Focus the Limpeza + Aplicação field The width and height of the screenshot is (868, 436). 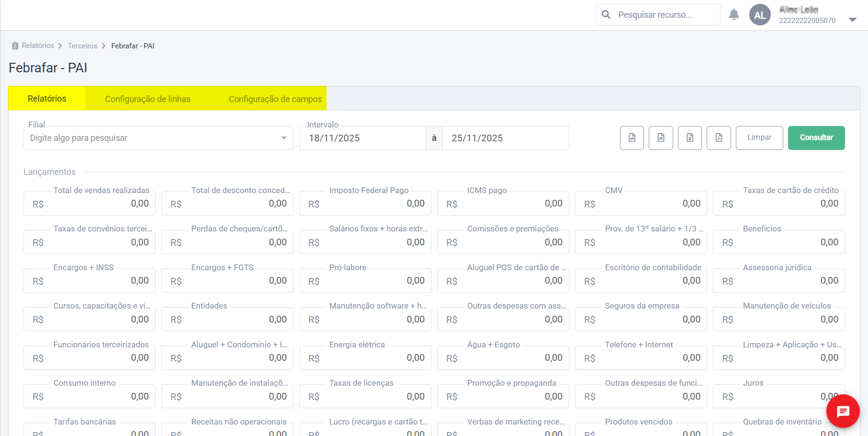pyautogui.click(x=779, y=358)
